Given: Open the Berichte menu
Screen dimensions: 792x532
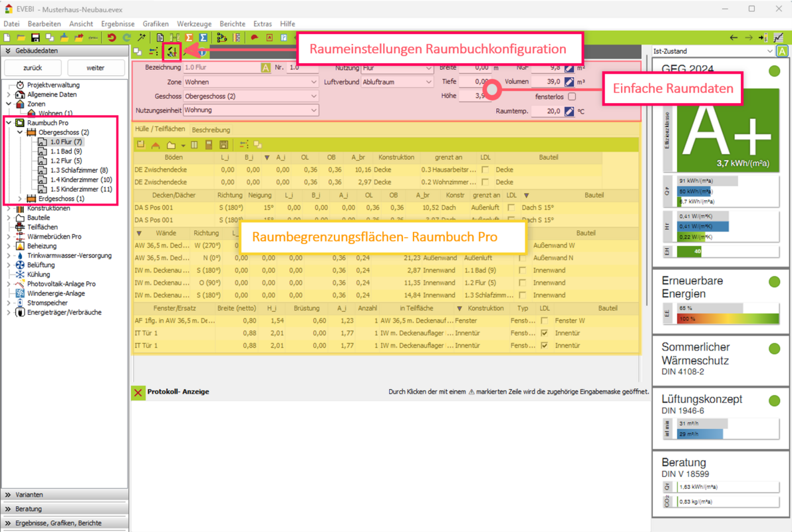Looking at the screenshot, I should point(232,24).
